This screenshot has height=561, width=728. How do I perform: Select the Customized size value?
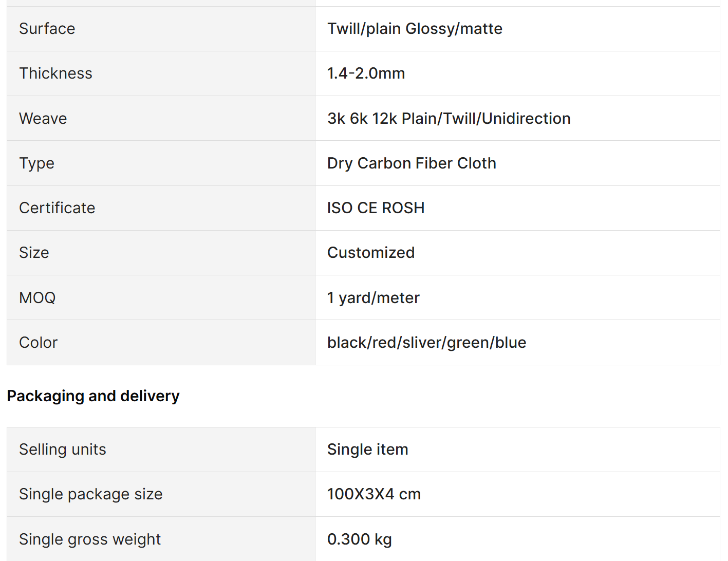[x=371, y=253]
